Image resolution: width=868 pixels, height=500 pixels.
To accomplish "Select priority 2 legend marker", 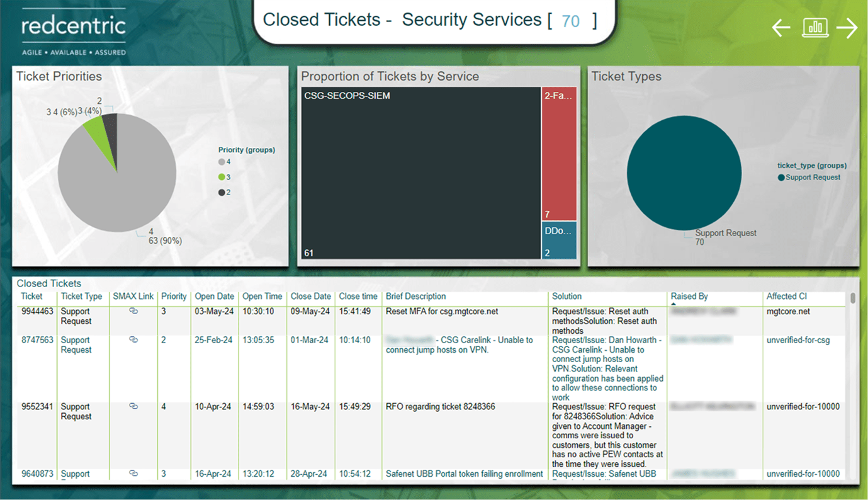I will click(x=222, y=192).
